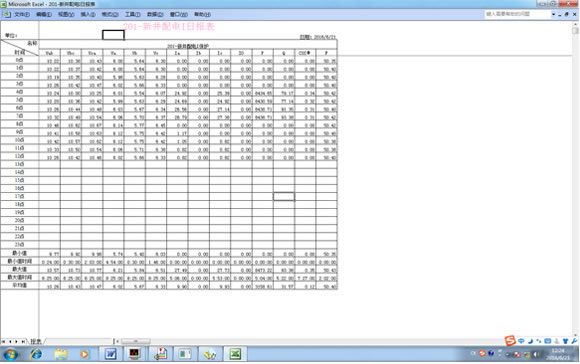The image size is (580, 364).
Task: Click the first-sheet navigation arrow
Action: 4,341
